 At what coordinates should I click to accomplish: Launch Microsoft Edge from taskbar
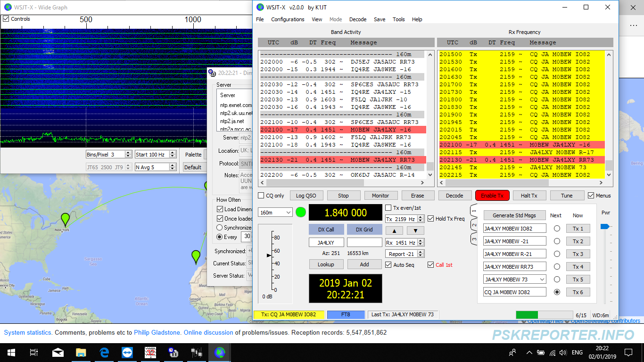coord(104,352)
